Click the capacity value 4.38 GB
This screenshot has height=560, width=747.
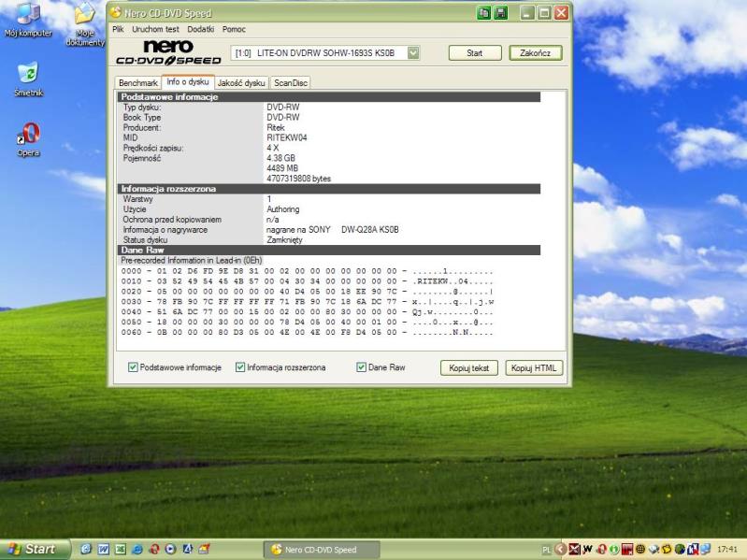point(280,158)
